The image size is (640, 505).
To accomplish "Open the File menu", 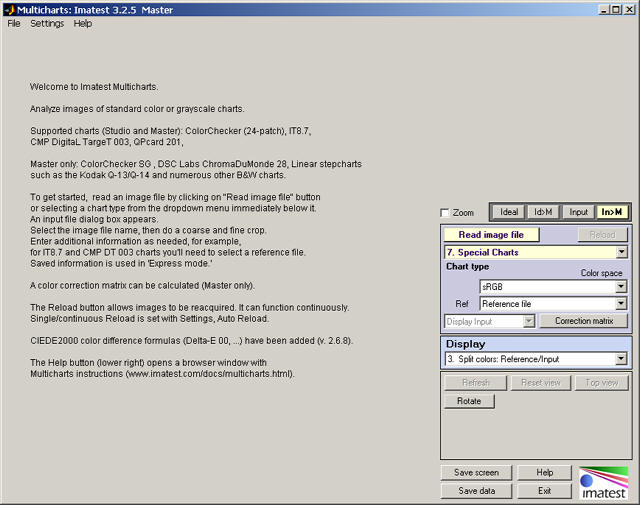I will 14,24.
